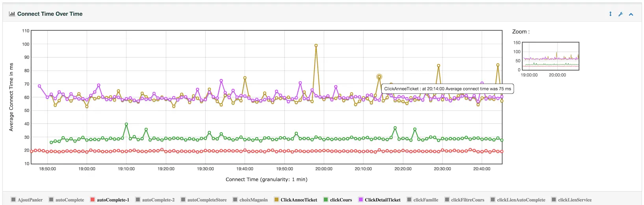Toggle the ClickDetailTicket purple series
644x205 pixels.
click(x=379, y=200)
